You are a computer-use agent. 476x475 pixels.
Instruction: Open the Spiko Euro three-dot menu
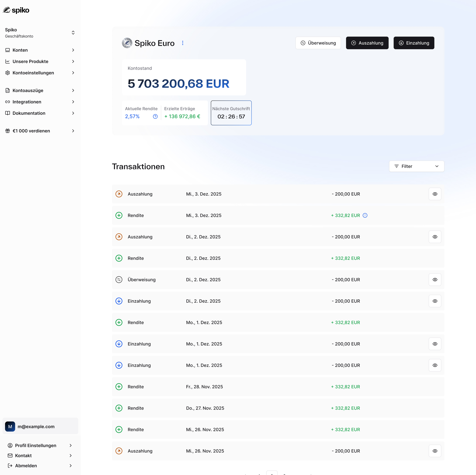[x=183, y=43]
